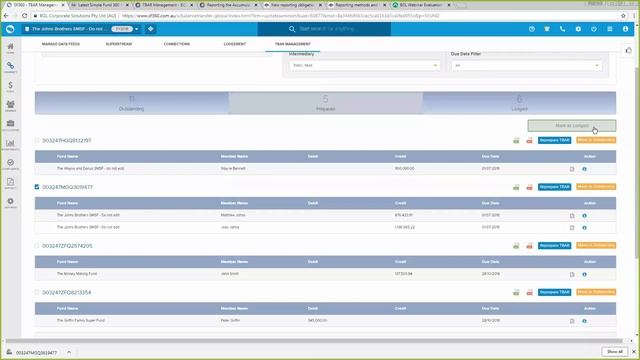The height and width of the screenshot is (360, 640).
Task: Click info action icon in Peter Griffin row
Action: 584,321
